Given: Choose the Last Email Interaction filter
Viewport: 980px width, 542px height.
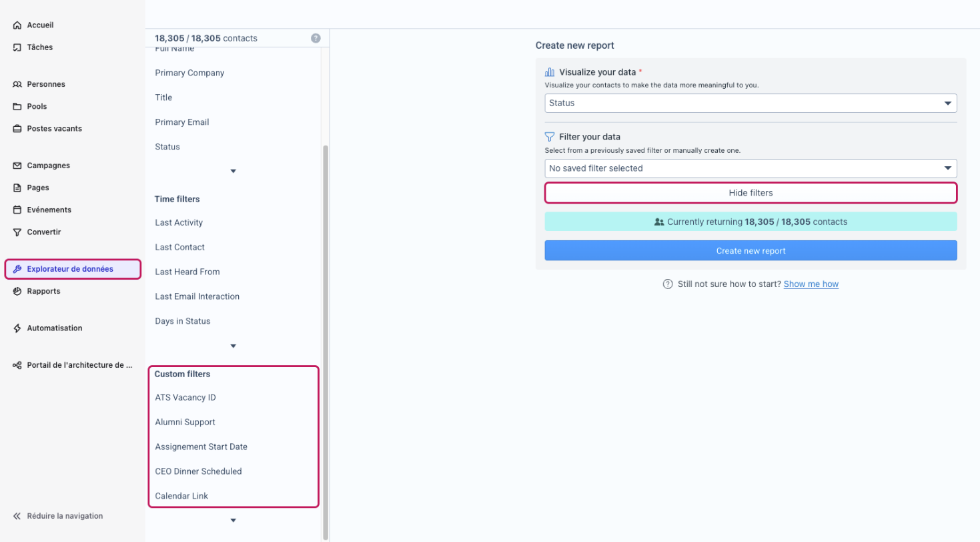Looking at the screenshot, I should [197, 296].
